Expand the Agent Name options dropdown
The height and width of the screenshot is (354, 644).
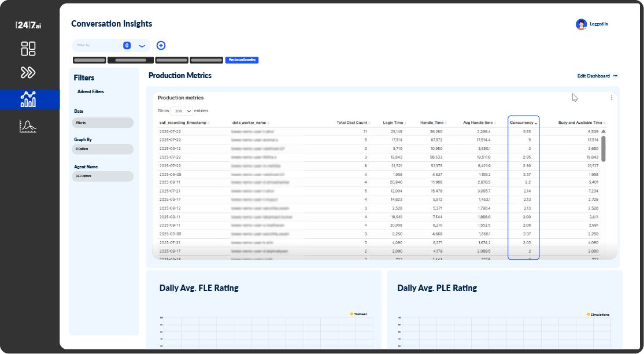click(x=103, y=176)
